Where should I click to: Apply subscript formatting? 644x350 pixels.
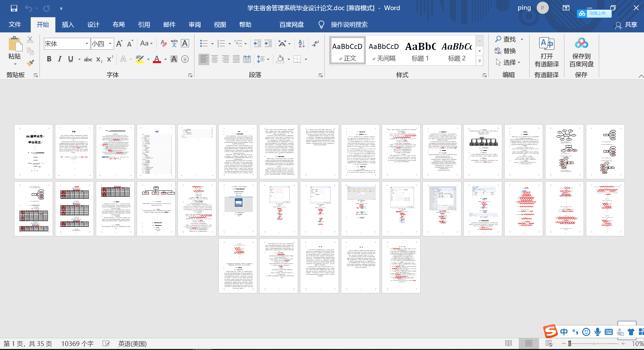pos(99,59)
